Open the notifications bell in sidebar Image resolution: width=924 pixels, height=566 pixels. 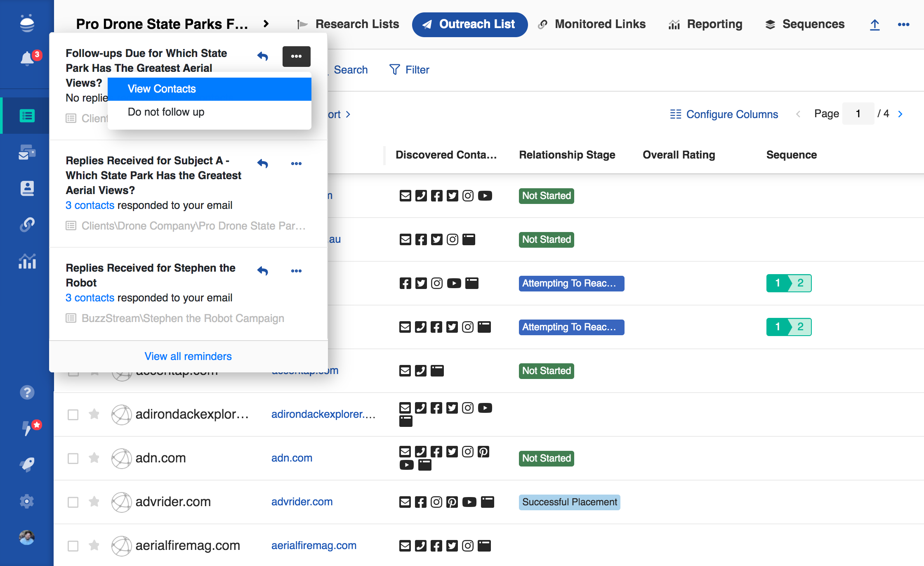click(x=27, y=58)
